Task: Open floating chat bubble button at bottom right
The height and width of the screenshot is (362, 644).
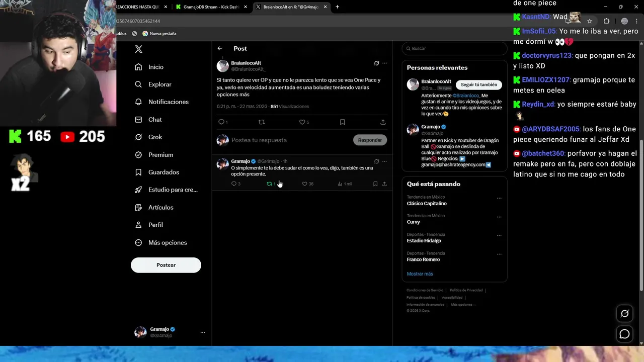Action: pyautogui.click(x=624, y=334)
